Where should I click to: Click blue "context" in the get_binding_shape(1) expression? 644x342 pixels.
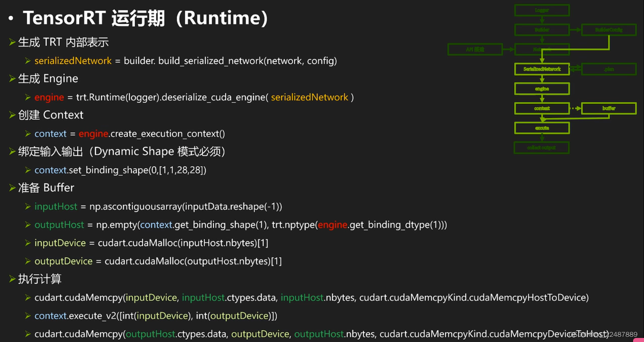[156, 225]
